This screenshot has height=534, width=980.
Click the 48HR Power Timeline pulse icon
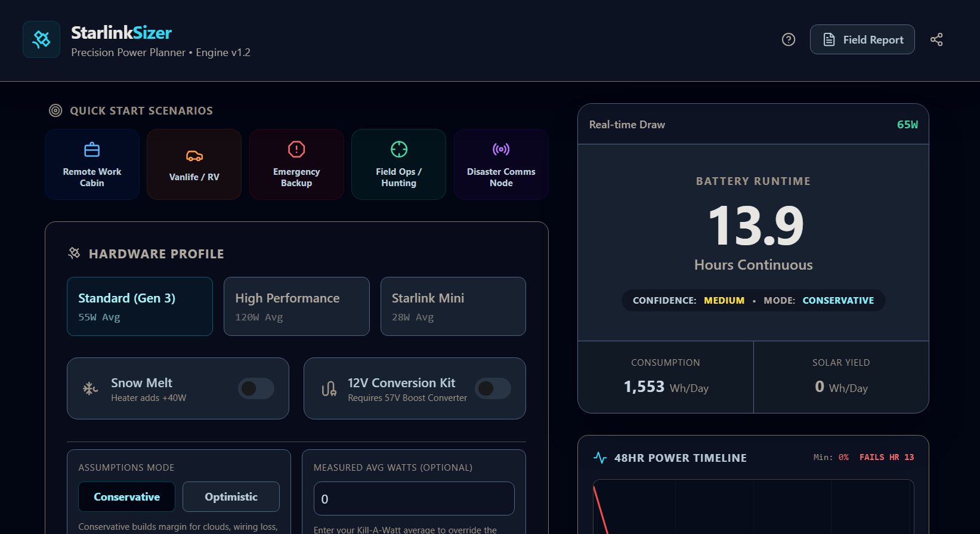tap(600, 458)
